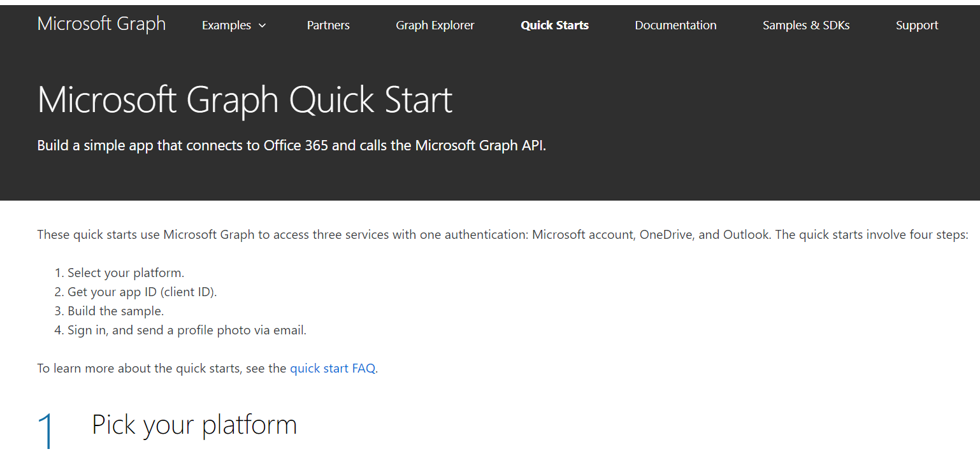
Task: Open Graph Explorer from the navigation bar
Action: pyautogui.click(x=435, y=25)
